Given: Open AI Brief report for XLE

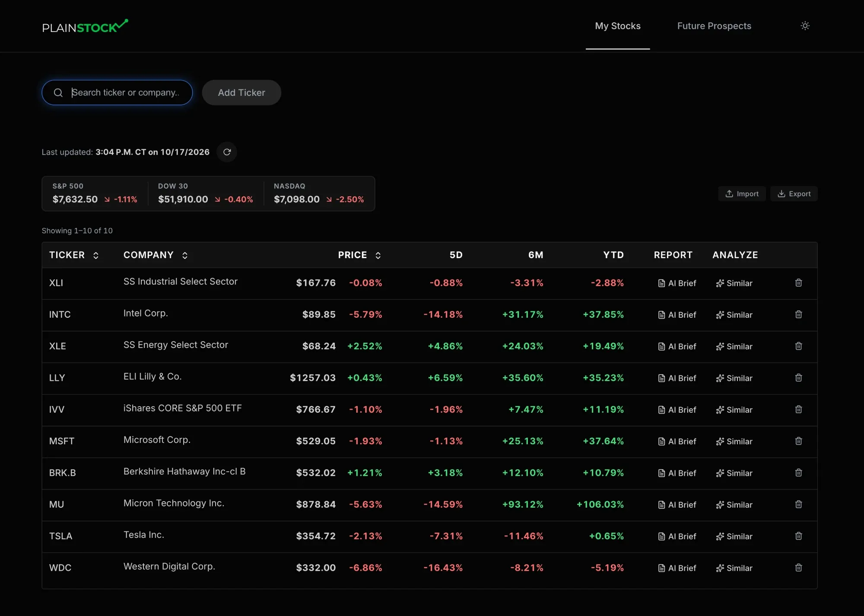Looking at the screenshot, I should 677,346.
